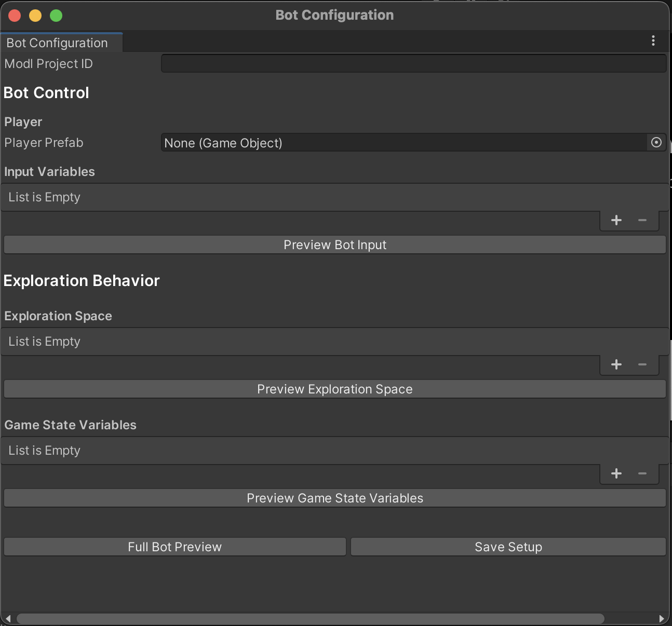Image resolution: width=672 pixels, height=626 pixels.
Task: Select the Bot Configuration tab
Action: pos(57,43)
